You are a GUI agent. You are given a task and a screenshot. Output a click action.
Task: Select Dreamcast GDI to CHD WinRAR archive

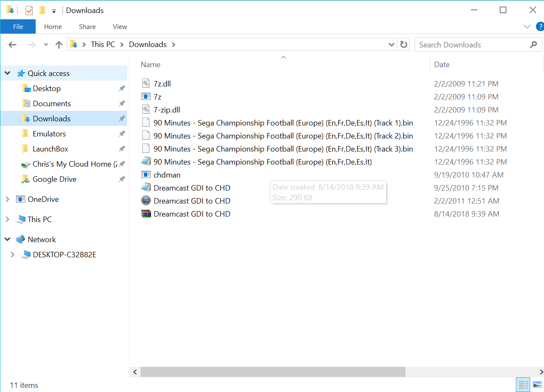192,214
